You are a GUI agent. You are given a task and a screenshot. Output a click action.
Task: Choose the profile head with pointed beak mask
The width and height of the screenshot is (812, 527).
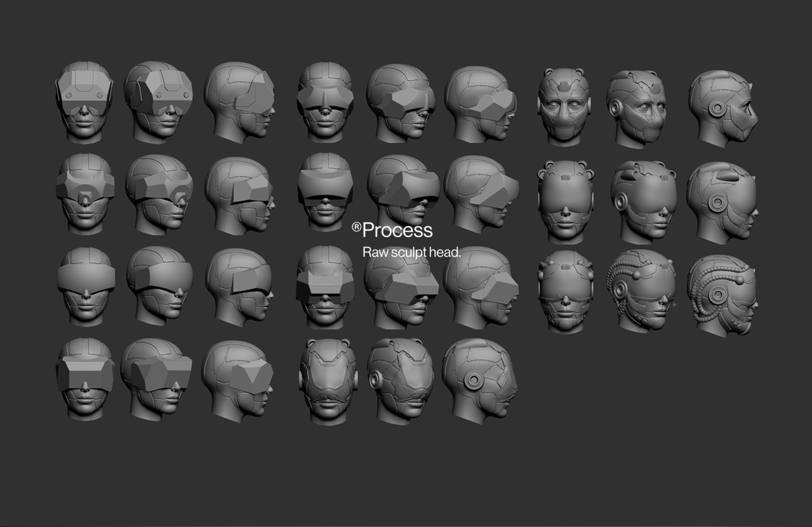pyautogui.click(x=724, y=108)
